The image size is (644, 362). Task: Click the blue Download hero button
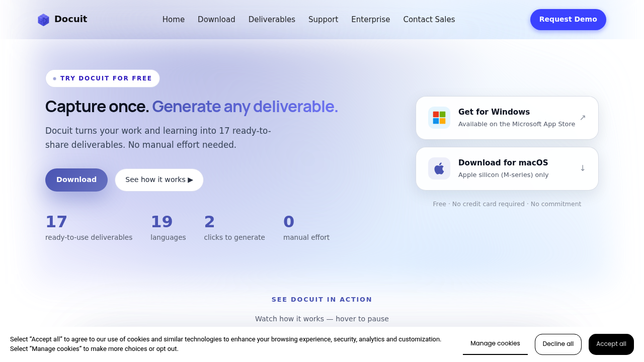tap(76, 180)
